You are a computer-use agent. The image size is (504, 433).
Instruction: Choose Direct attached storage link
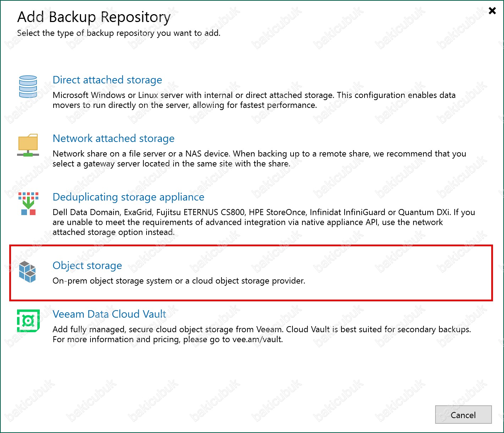107,80
